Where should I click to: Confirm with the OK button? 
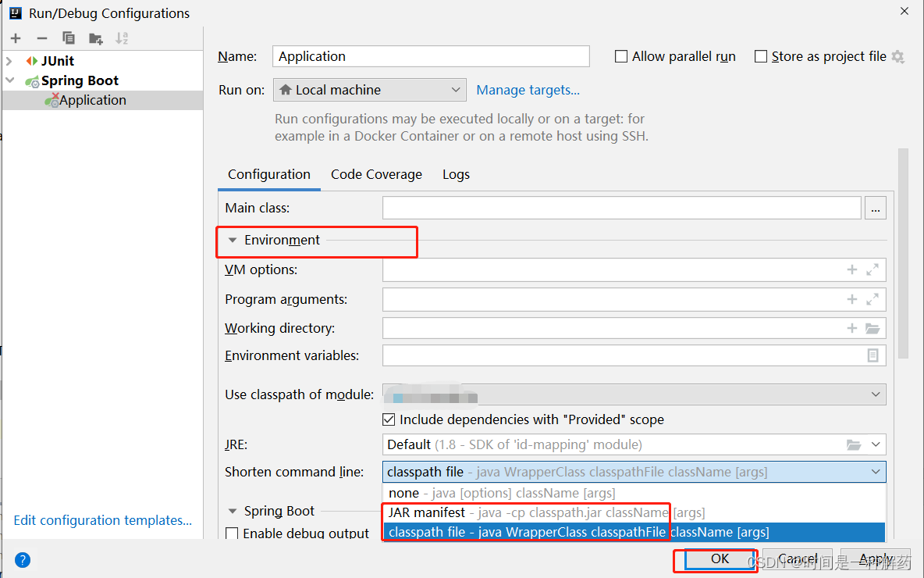[720, 559]
